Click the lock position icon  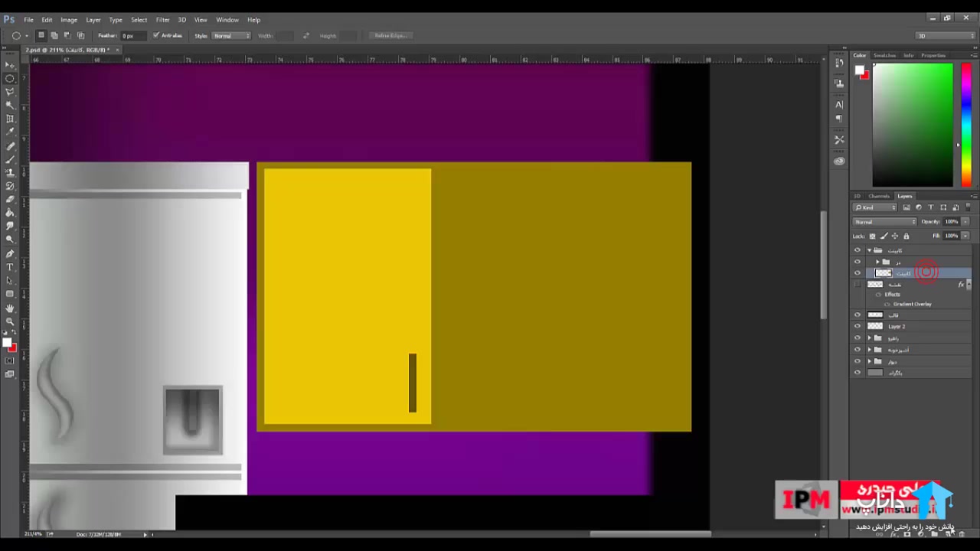(x=893, y=236)
